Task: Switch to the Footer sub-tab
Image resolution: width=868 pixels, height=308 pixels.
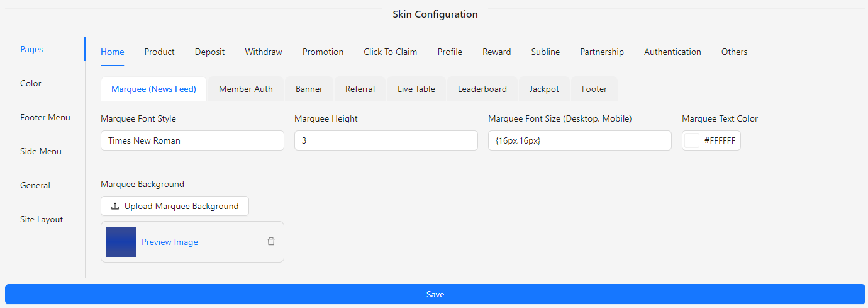Action: (594, 89)
